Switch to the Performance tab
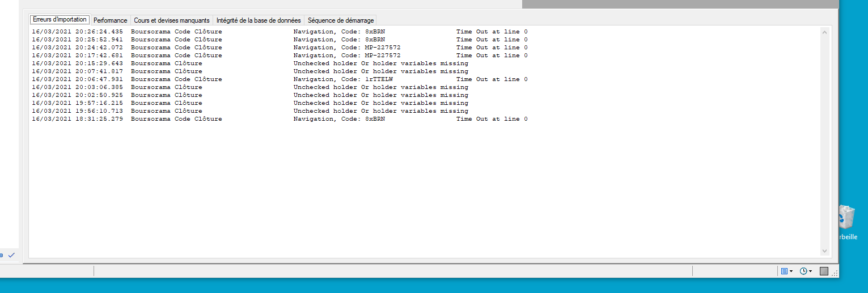868x293 pixels. 110,20
